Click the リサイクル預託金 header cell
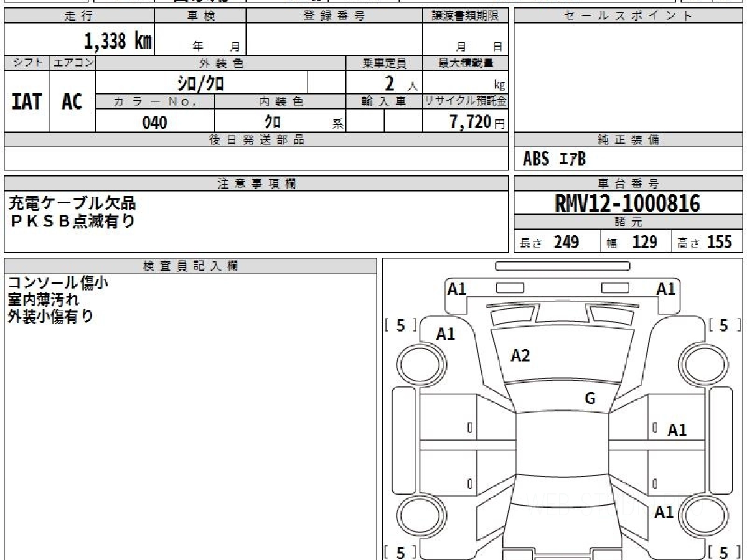The height and width of the screenshot is (560, 747). tap(466, 102)
